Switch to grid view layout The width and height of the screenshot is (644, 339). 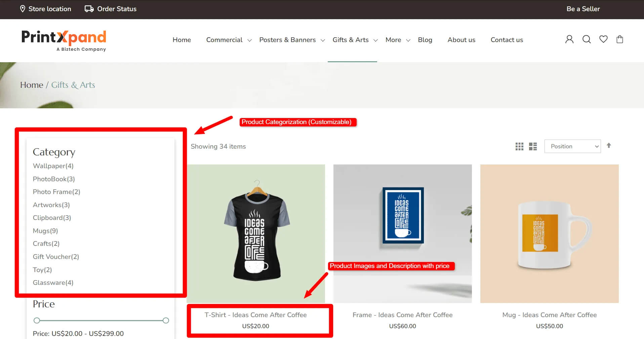click(x=519, y=146)
